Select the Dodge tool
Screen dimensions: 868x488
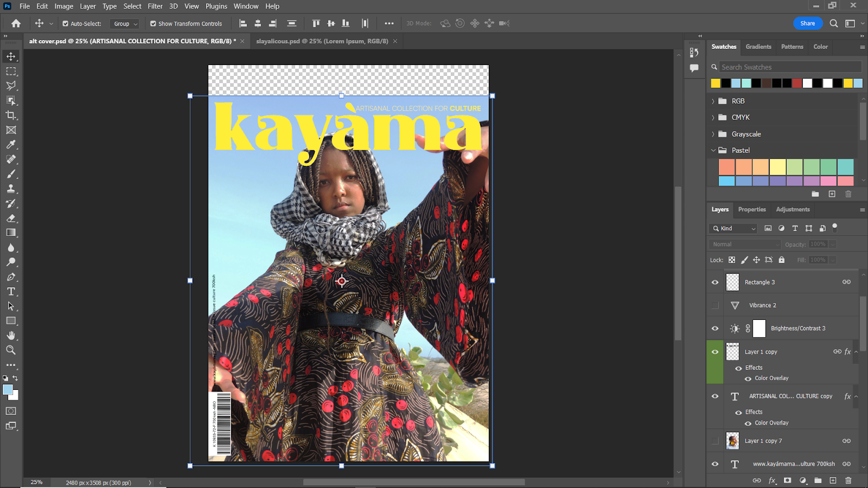(x=11, y=262)
